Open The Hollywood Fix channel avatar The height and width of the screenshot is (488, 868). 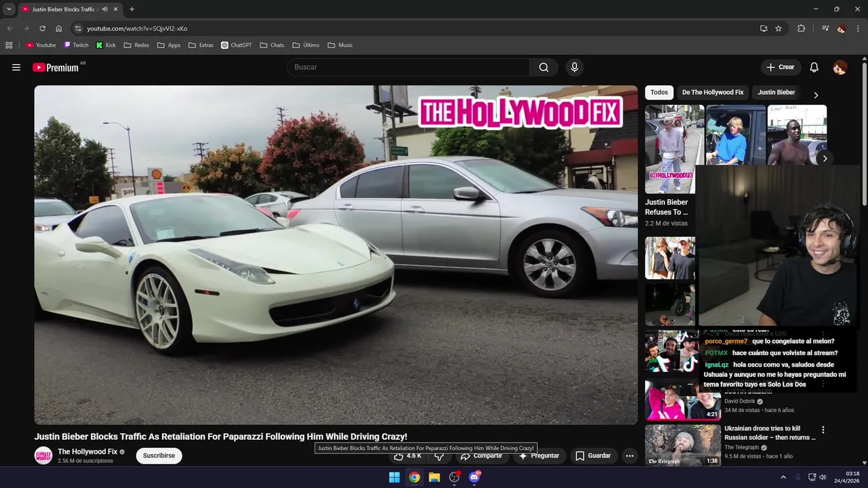pyautogui.click(x=43, y=455)
